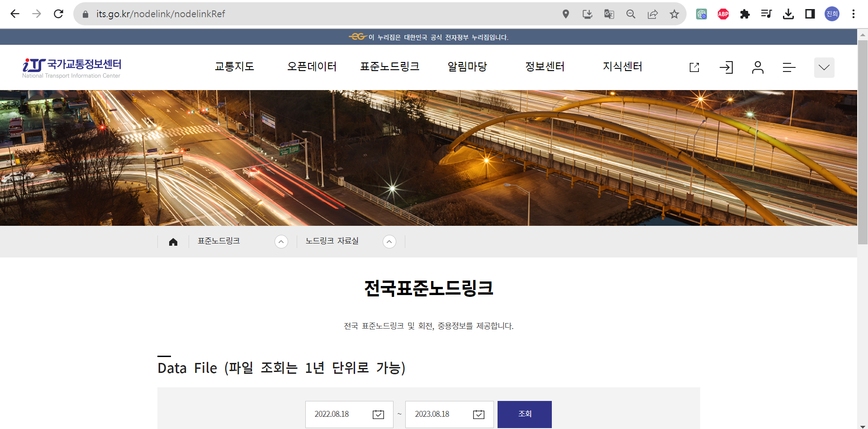Screen dimensions: 868x429
Task: Open the 정보센터 menu
Action: (545, 67)
